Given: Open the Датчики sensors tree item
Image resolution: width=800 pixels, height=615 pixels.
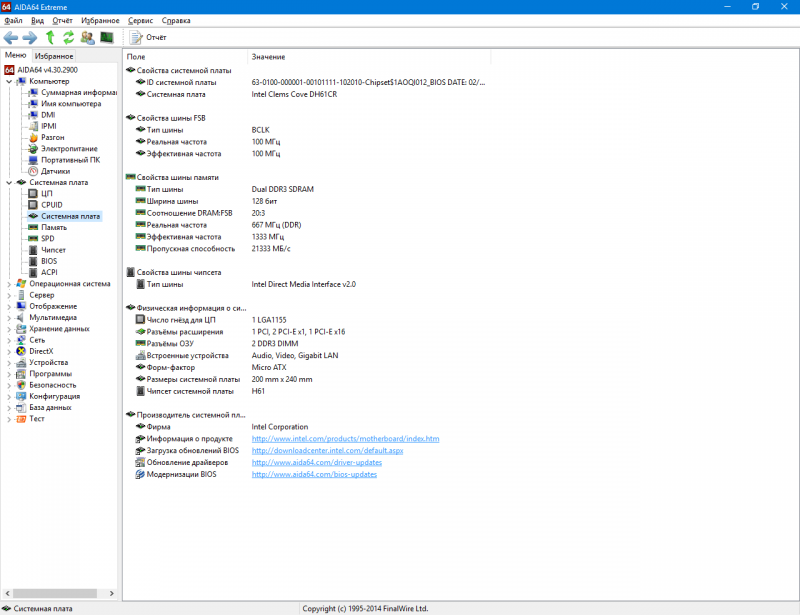Looking at the screenshot, I should 55,171.
